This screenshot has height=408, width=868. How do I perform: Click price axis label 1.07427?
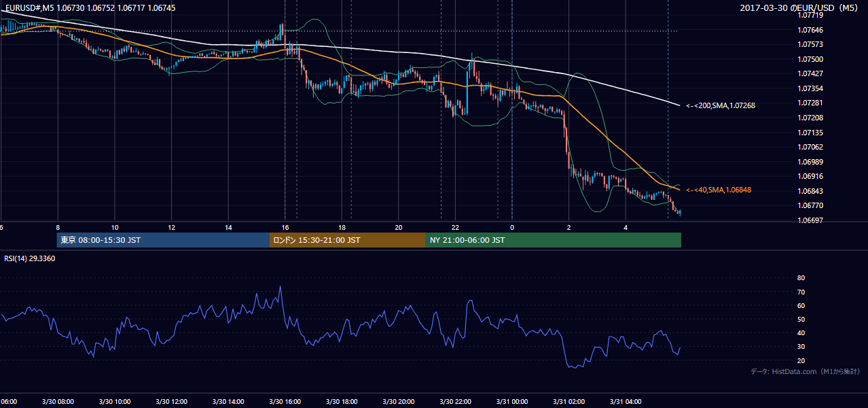click(811, 73)
